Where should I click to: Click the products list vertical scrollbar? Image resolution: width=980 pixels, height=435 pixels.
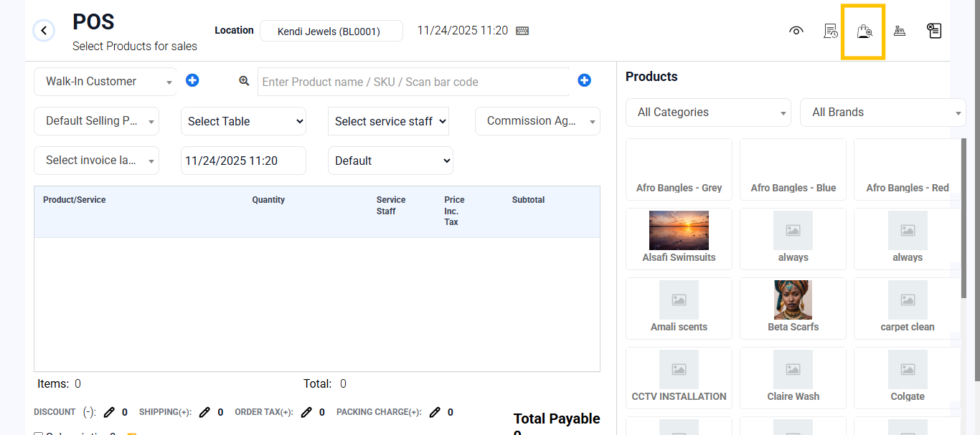(x=963, y=219)
